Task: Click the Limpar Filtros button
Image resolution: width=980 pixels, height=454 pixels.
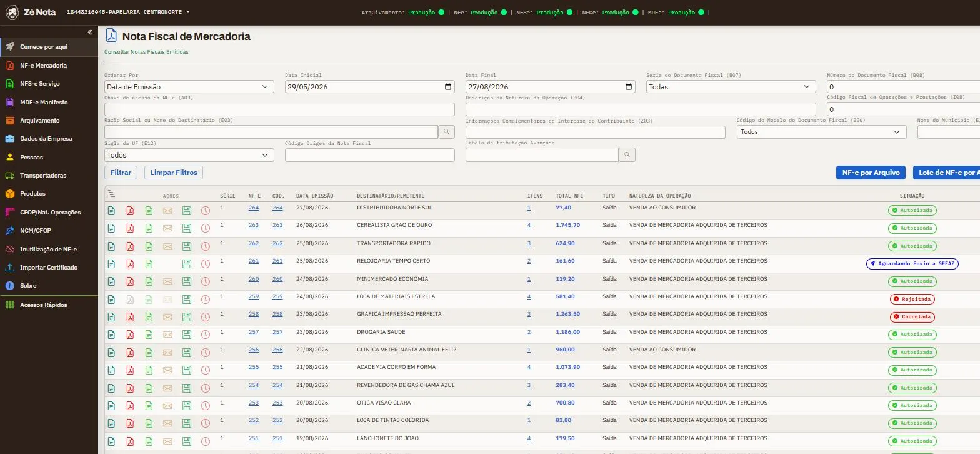Action: [174, 173]
